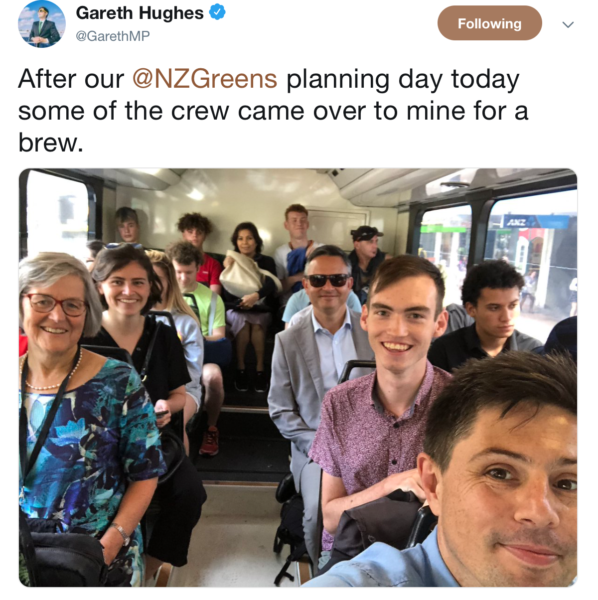Viewport: 598px width, 600px height.
Task: Visit the @GarethMP handle
Action: click(112, 36)
